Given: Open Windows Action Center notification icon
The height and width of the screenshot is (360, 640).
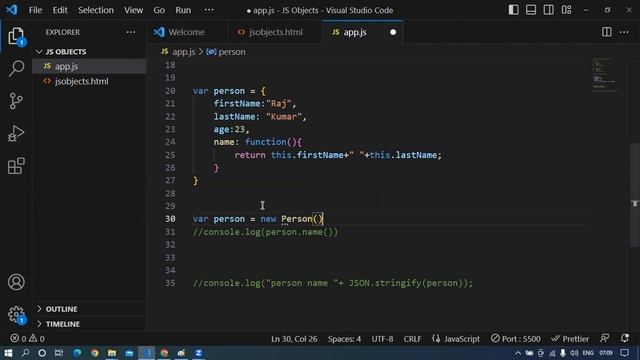Looking at the screenshot, I should [x=624, y=353].
